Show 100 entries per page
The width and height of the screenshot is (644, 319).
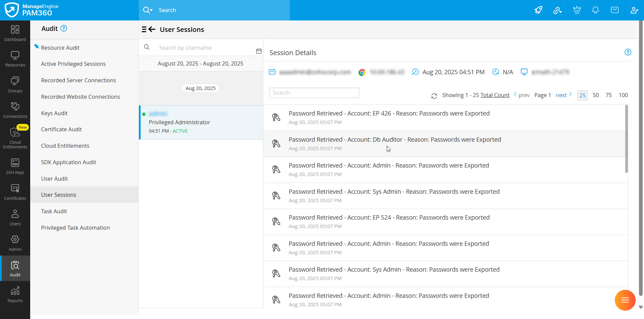click(623, 95)
